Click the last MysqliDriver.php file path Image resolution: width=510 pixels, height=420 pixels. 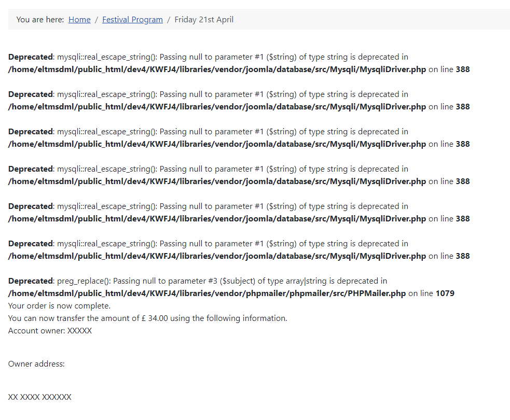tap(217, 256)
